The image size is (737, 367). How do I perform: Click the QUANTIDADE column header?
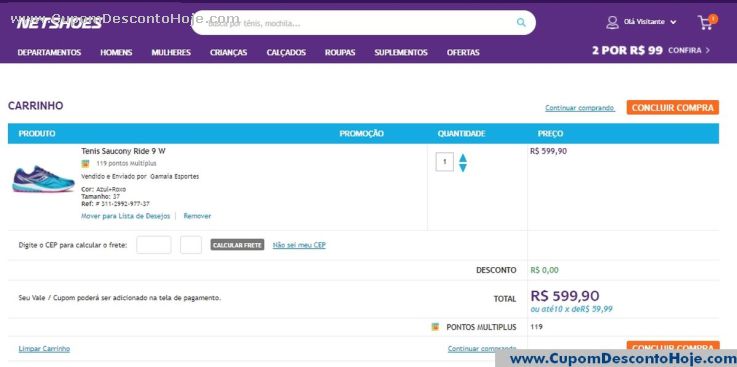click(x=462, y=133)
